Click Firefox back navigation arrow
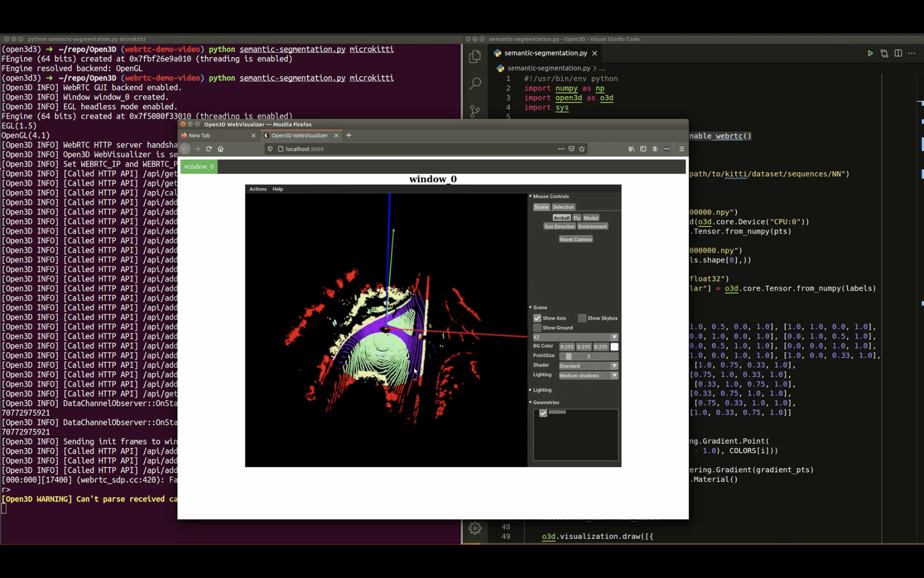The width and height of the screenshot is (924, 578). click(185, 149)
